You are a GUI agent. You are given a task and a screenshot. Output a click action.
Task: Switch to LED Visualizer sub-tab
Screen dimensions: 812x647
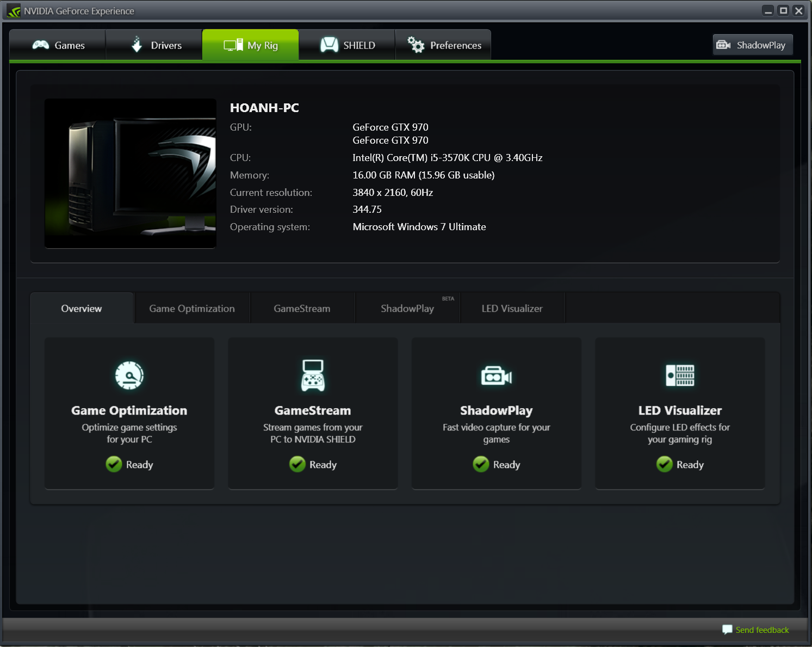[512, 309]
